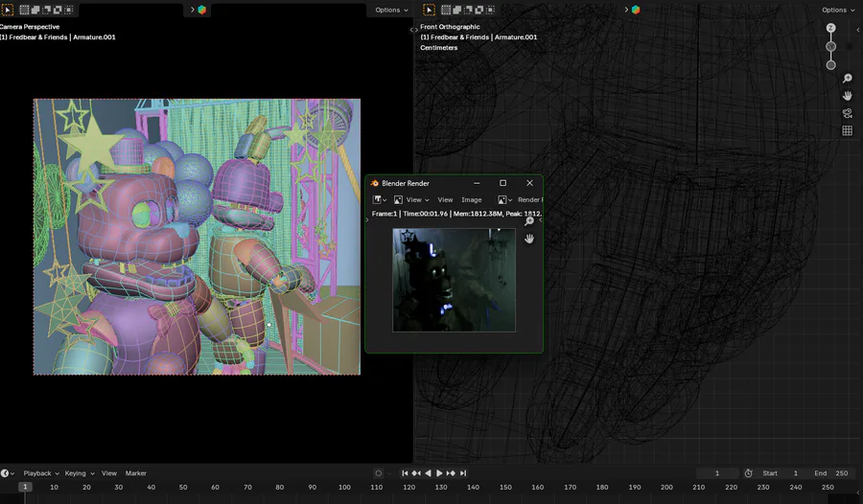The width and height of the screenshot is (863, 504).
Task: Click the rendered image preview in Blender Render
Action: pos(455,280)
